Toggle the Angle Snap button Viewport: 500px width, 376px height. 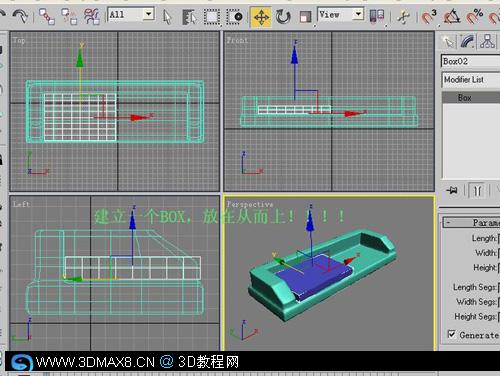click(451, 16)
